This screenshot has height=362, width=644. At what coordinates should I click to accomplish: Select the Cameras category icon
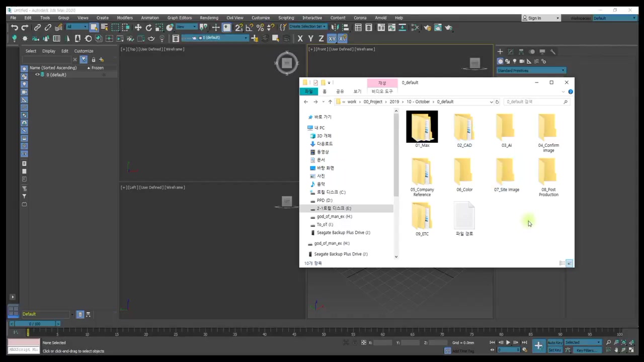522,61
